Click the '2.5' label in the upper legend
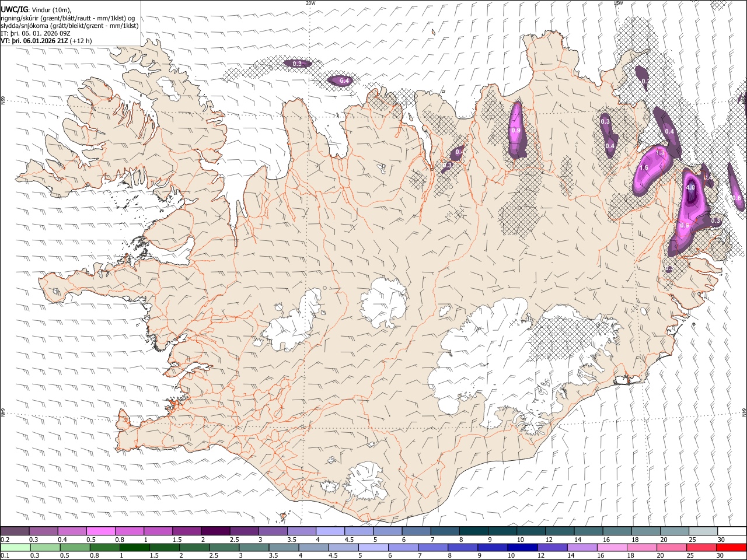Viewport: 747px width, 560px height. pos(234,540)
